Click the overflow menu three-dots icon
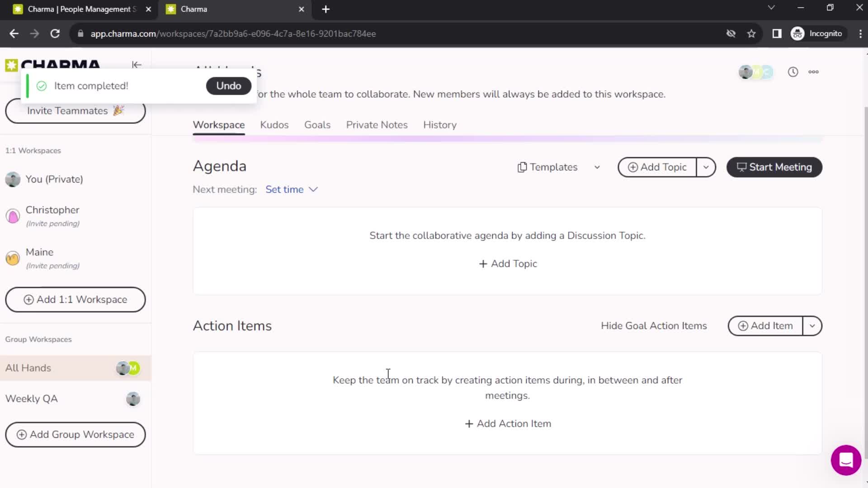 tap(814, 71)
